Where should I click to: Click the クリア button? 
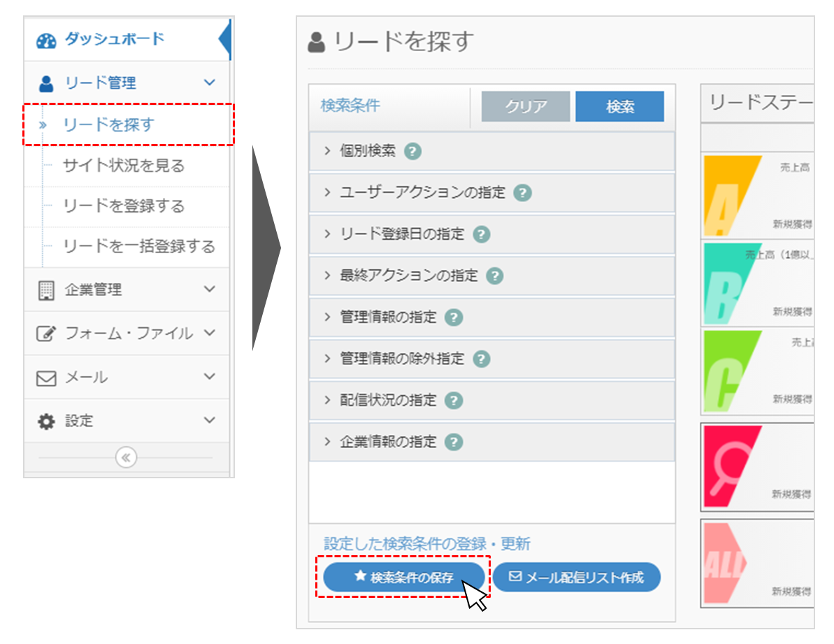click(526, 106)
